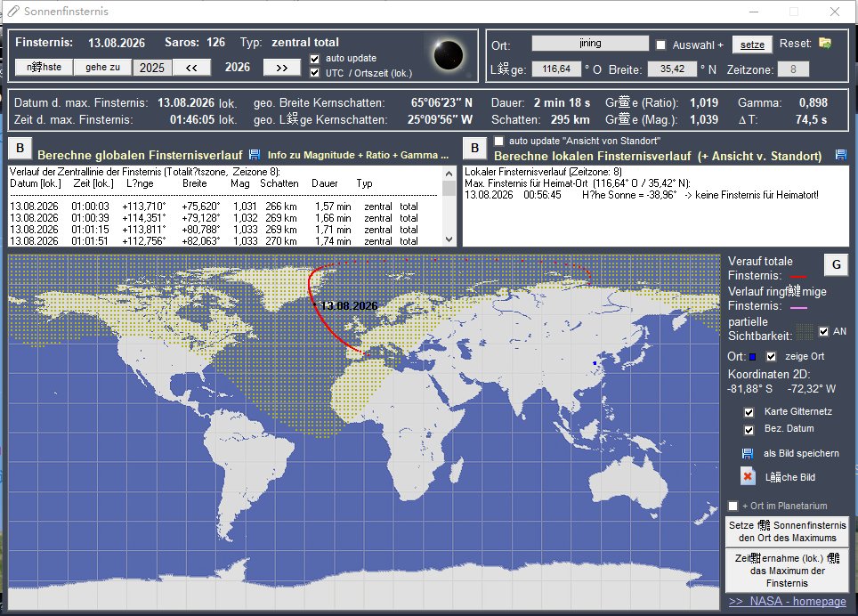Click the scroll down arrow of eclipse list
The image size is (858, 616).
click(x=449, y=239)
